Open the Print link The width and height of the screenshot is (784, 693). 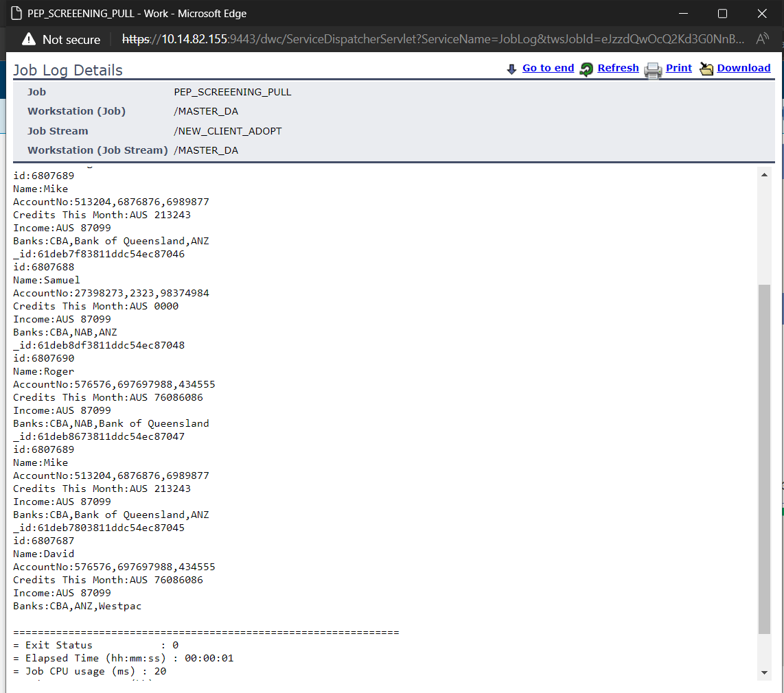678,68
